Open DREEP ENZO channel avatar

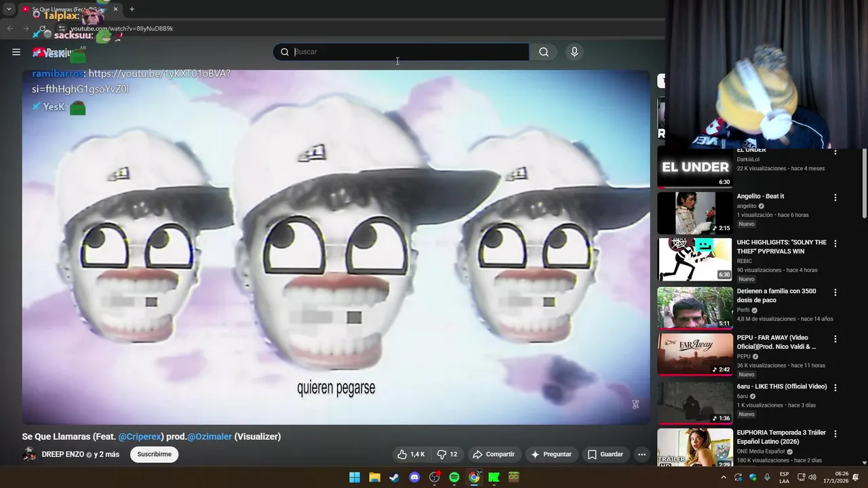[29, 454]
